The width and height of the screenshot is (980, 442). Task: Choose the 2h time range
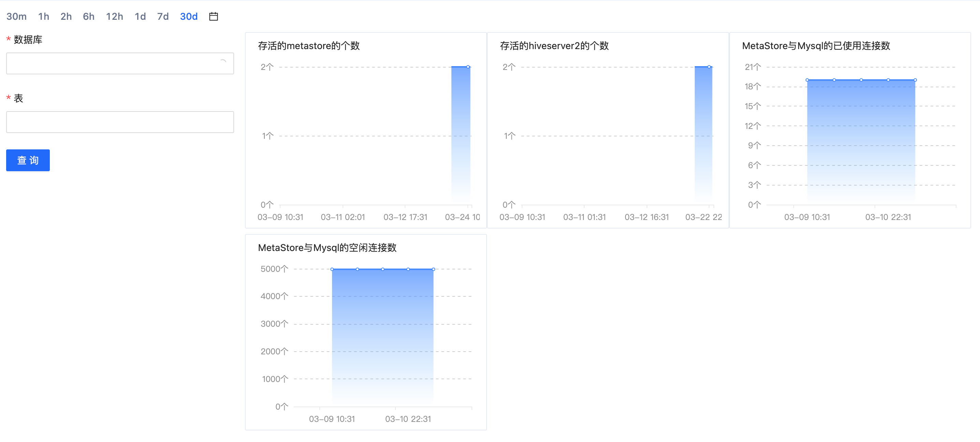pyautogui.click(x=66, y=16)
